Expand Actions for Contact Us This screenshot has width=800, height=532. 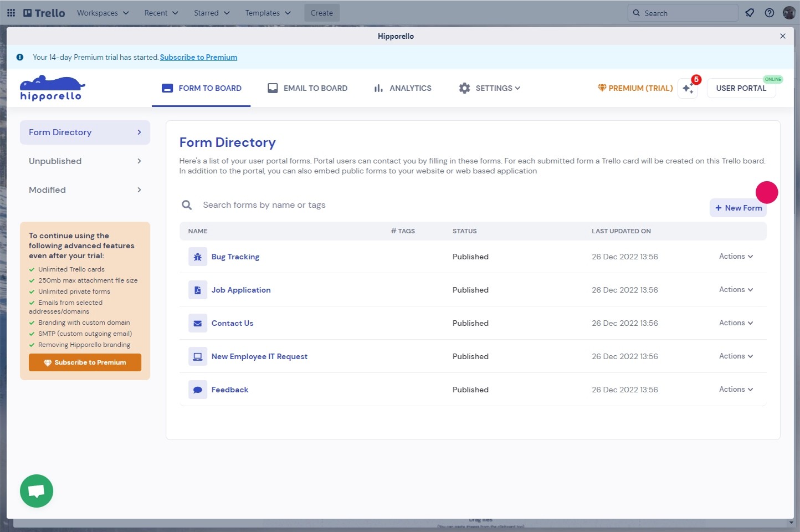(736, 323)
